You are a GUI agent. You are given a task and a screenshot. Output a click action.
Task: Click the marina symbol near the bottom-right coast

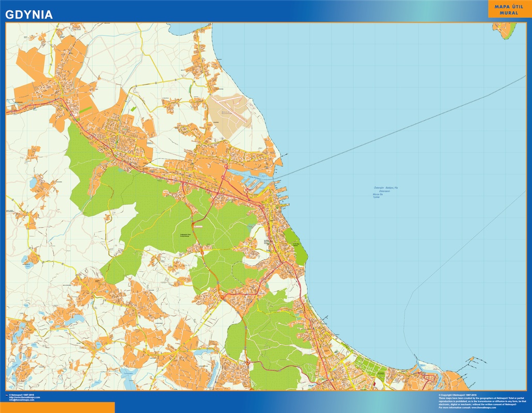click(x=471, y=358)
